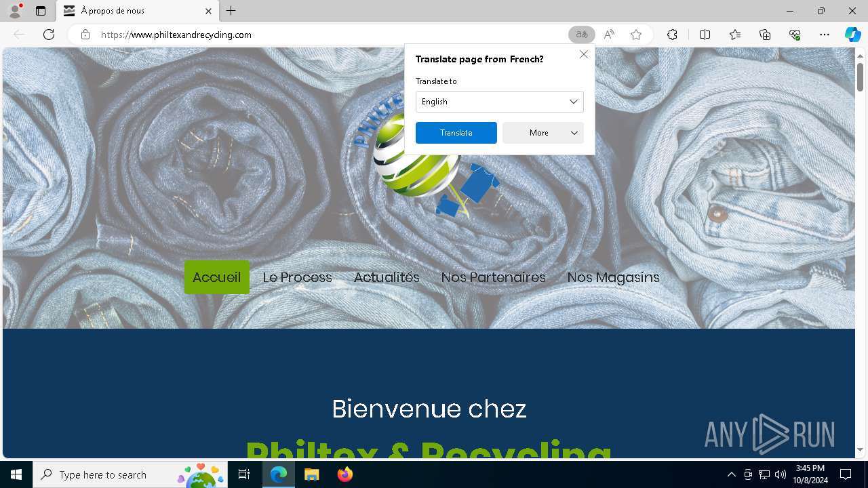
Task: Toggle the translate icon in address bar
Action: coord(582,35)
